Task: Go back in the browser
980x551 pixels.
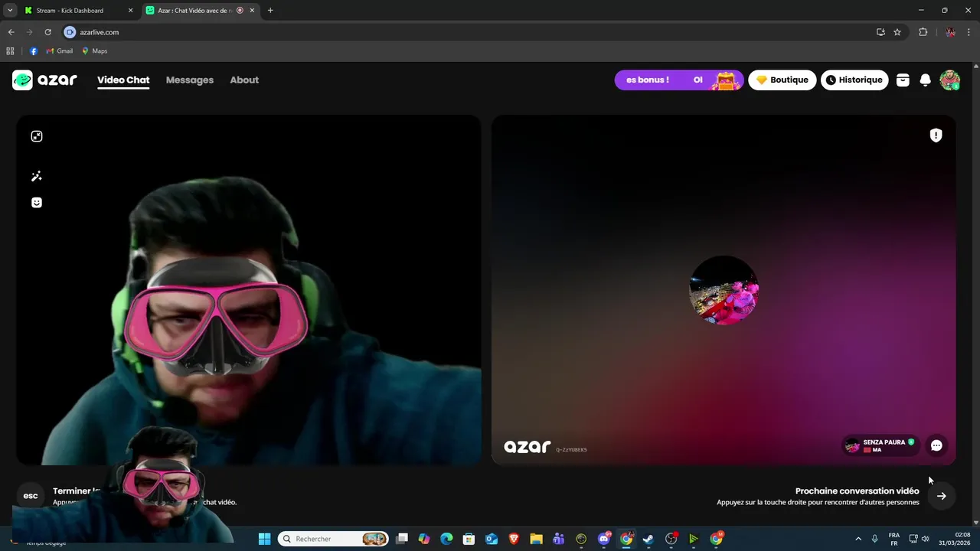Action: point(11,32)
